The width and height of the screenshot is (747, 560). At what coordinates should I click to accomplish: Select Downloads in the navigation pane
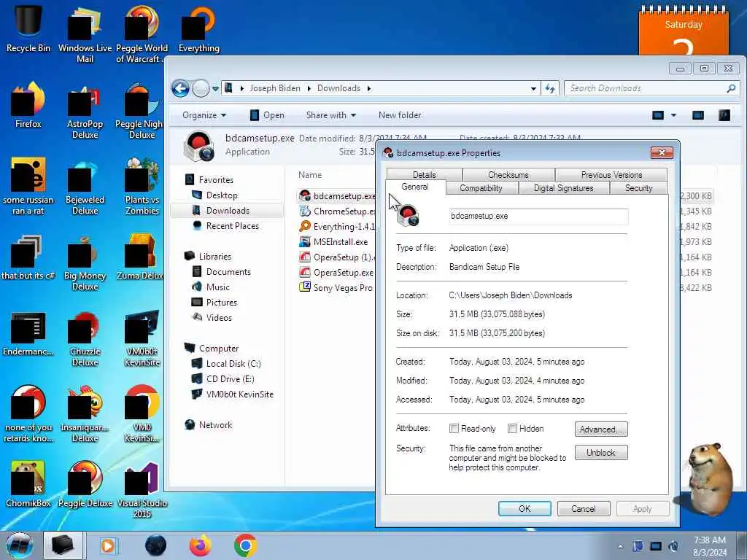228,211
